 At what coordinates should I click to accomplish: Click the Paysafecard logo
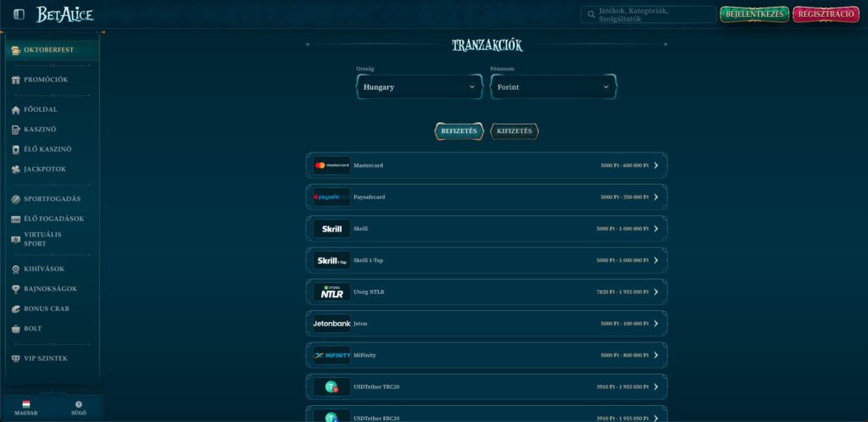point(331,197)
